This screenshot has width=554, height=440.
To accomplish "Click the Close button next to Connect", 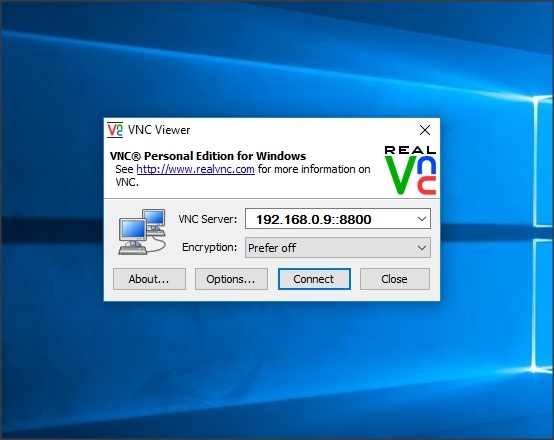I will [x=395, y=279].
